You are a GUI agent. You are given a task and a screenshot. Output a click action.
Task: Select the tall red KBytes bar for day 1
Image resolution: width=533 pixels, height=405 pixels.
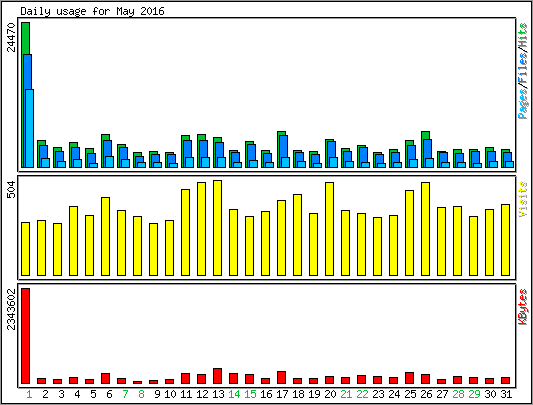(x=25, y=336)
